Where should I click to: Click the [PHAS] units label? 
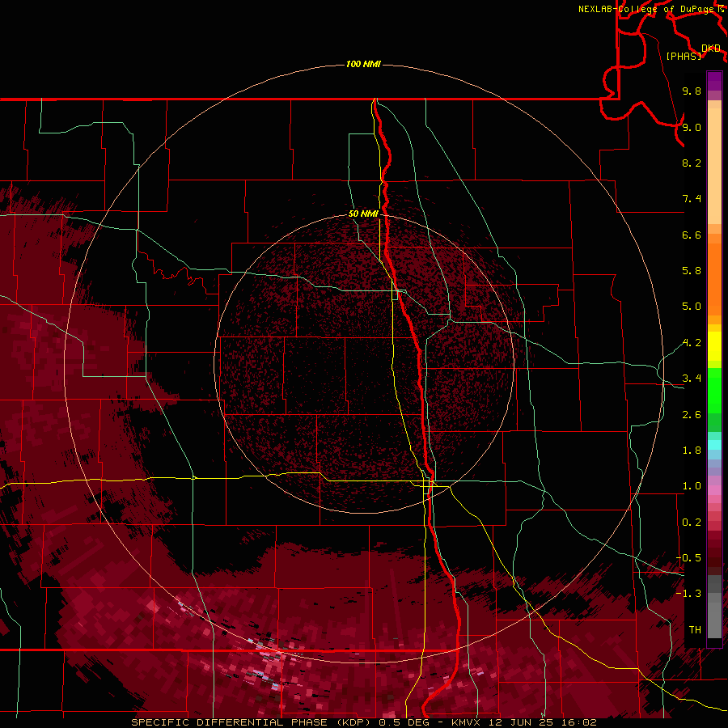(684, 57)
